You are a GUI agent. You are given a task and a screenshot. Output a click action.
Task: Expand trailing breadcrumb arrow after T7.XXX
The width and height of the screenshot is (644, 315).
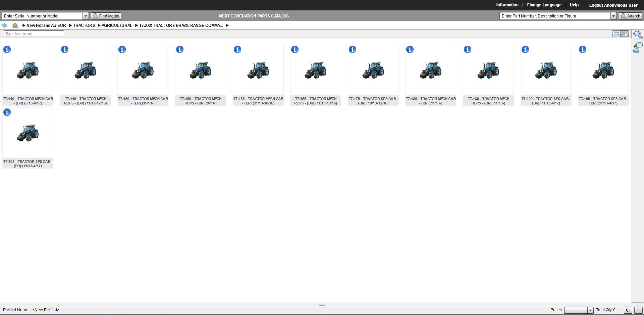coord(227,26)
